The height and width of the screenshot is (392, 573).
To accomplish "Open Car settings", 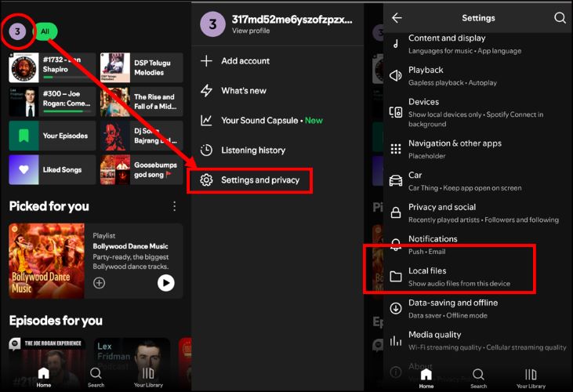I will [x=478, y=181].
